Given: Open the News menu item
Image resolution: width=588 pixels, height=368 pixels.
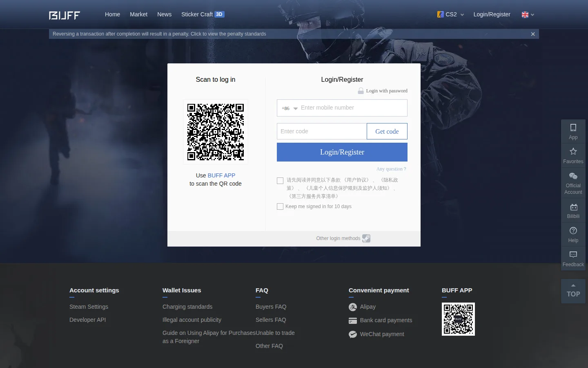Looking at the screenshot, I should tap(164, 14).
